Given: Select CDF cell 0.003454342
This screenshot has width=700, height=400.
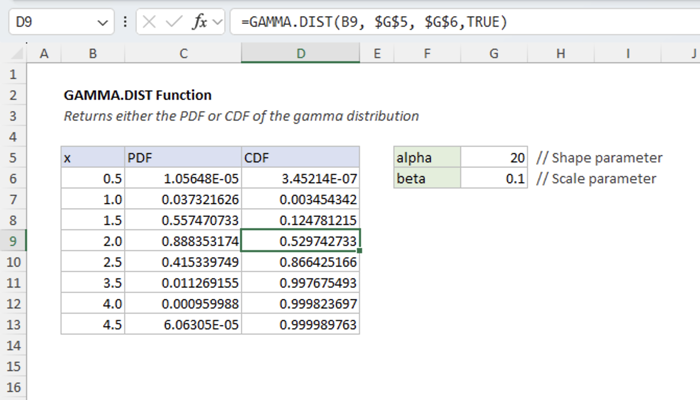Looking at the screenshot, I should [x=300, y=200].
